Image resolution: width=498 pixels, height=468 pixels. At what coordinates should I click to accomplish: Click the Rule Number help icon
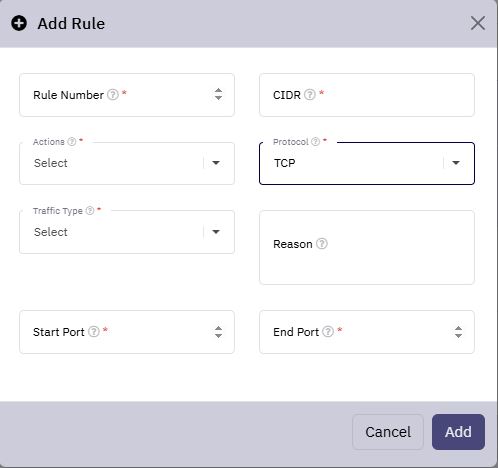[113, 95]
